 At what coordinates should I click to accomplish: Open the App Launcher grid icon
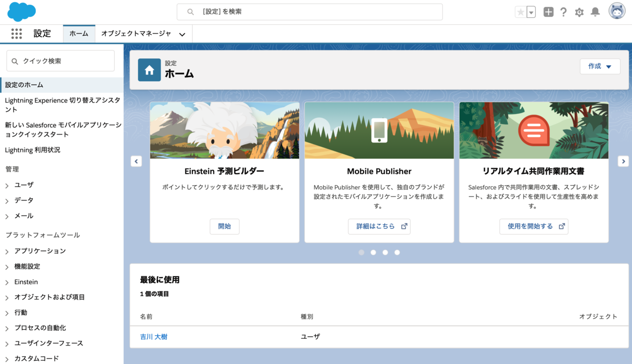point(17,34)
